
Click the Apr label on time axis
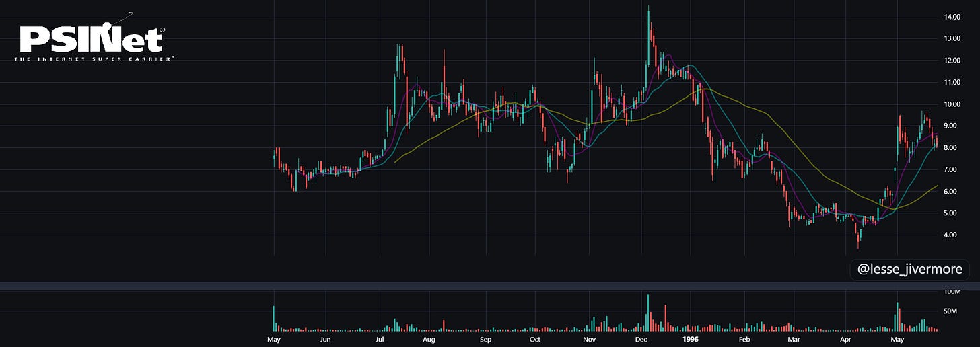pyautogui.click(x=846, y=340)
